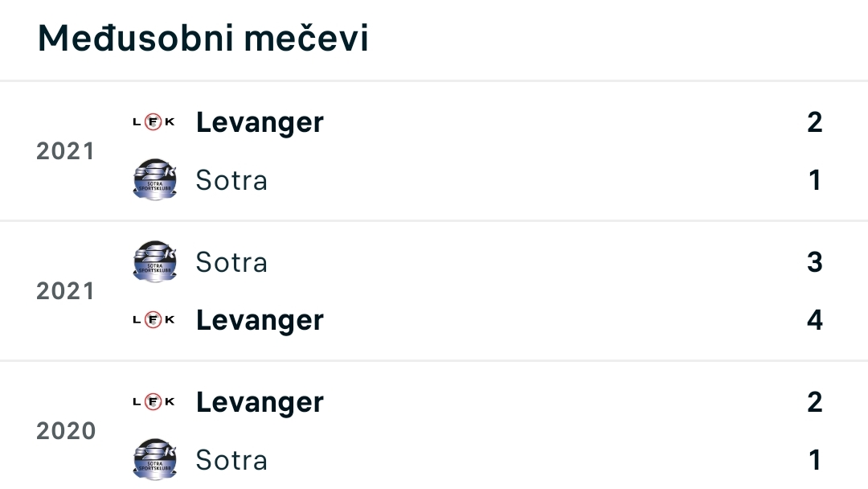Open Sotra team name in 3-4 match
Screen dimensions: 868x489
pyautogui.click(x=231, y=262)
